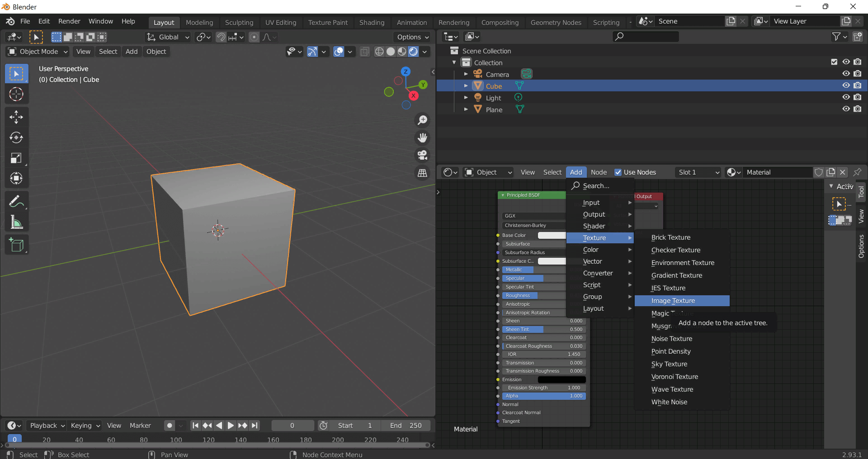Open the Slot 1 material slot dropdown
868x459 pixels.
tap(698, 172)
